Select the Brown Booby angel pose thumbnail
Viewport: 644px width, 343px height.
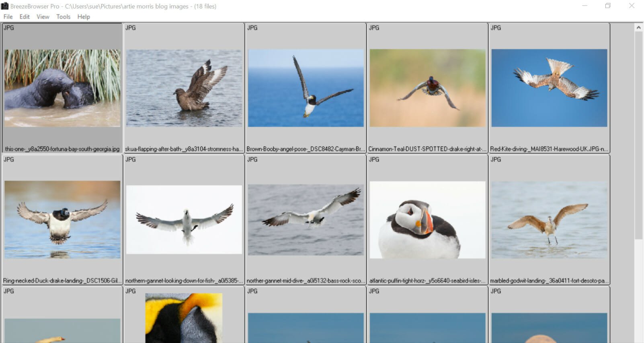306,88
